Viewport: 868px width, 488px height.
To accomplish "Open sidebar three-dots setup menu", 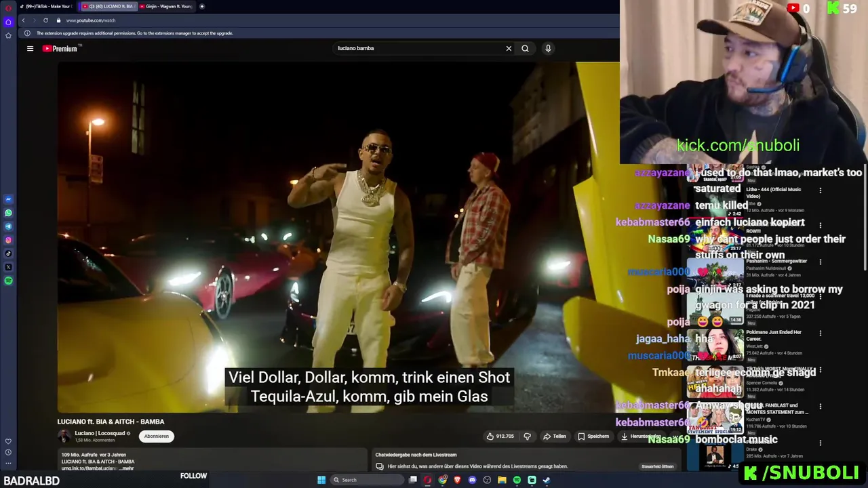I will click(8, 464).
